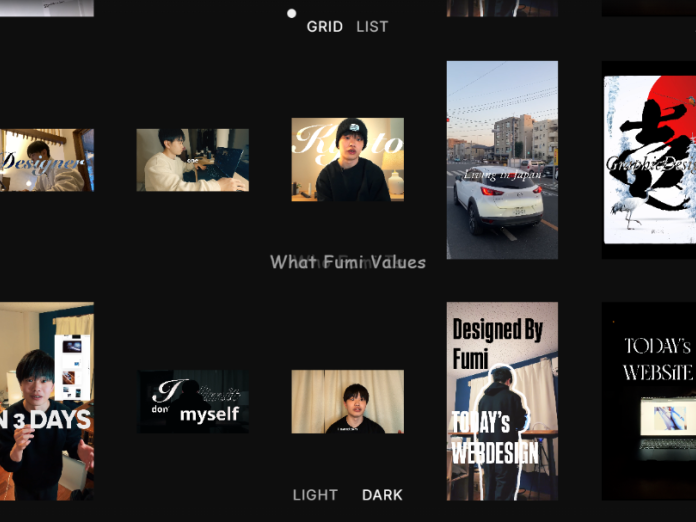696x522 pixels.
Task: Click the white dot indicator beside GRID
Action: point(291,14)
